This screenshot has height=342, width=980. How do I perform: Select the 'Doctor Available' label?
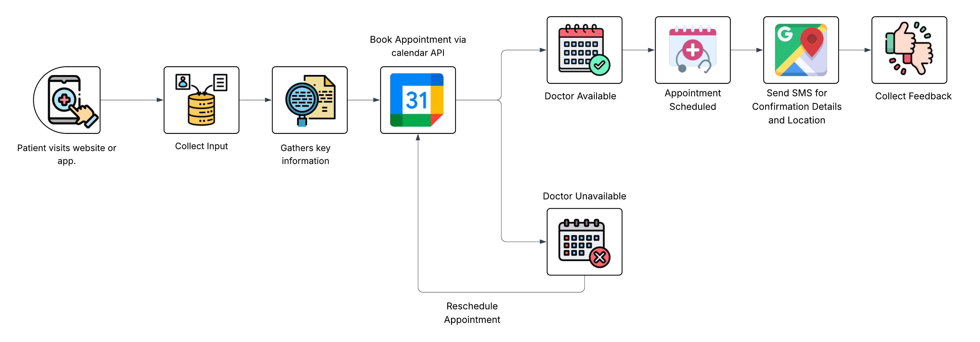point(580,96)
